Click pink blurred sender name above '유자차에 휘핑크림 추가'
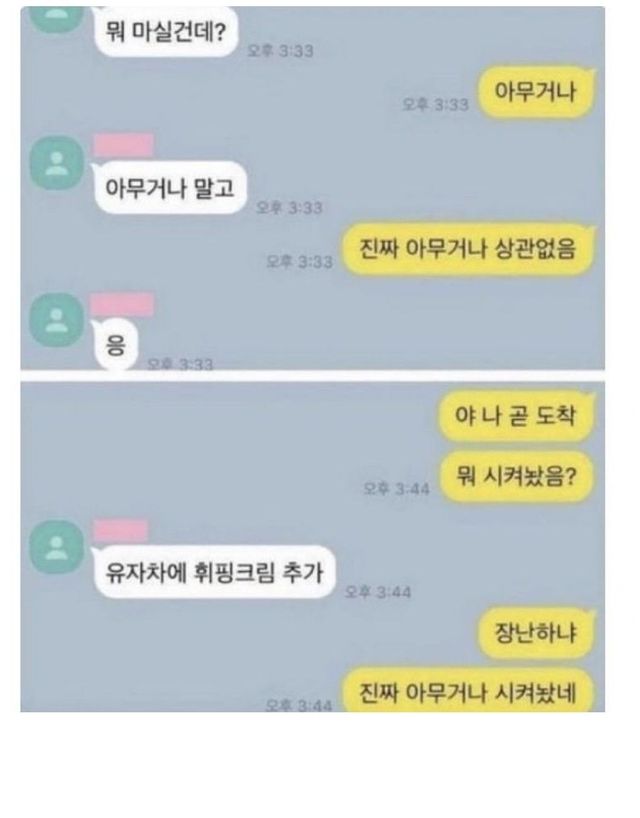The width and height of the screenshot is (640, 818). [x=120, y=531]
